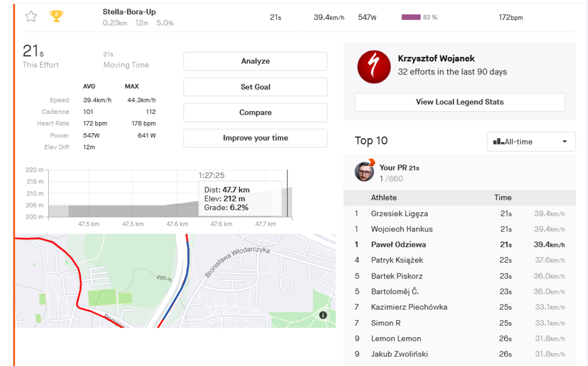Open the All-time filter dropdown
This screenshot has width=588, height=366.
click(x=531, y=141)
